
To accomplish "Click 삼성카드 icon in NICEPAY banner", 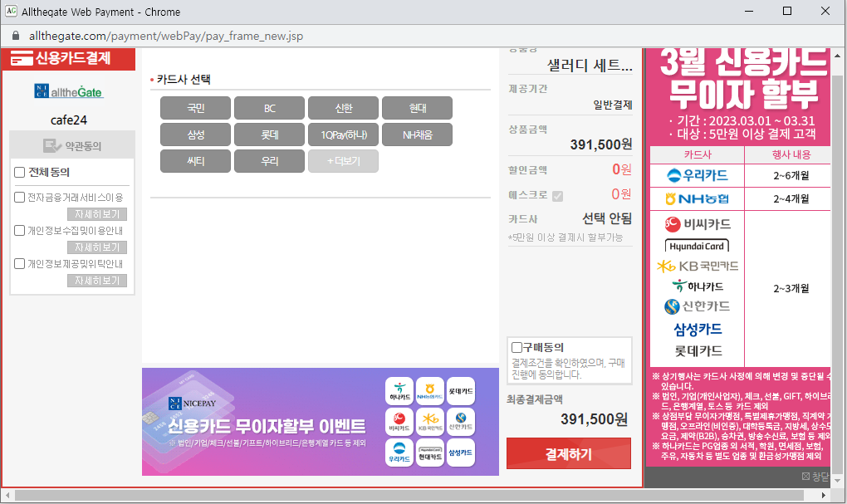I will (x=461, y=453).
